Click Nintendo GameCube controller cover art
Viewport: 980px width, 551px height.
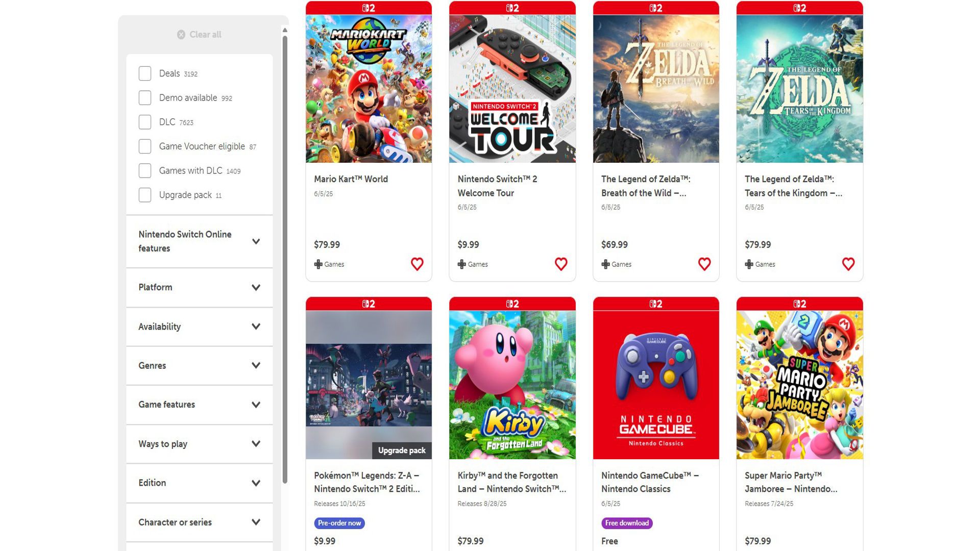656,385
